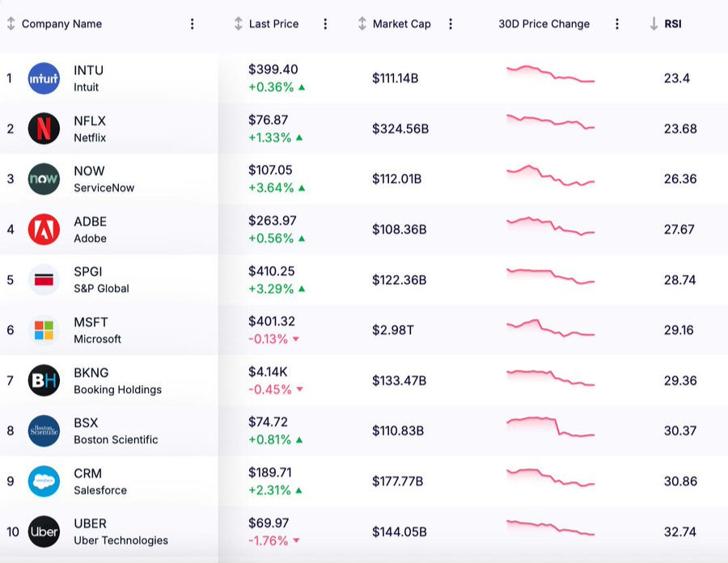Open the NOW ticker link
Image resolution: width=728 pixels, height=563 pixels.
pyautogui.click(x=89, y=171)
